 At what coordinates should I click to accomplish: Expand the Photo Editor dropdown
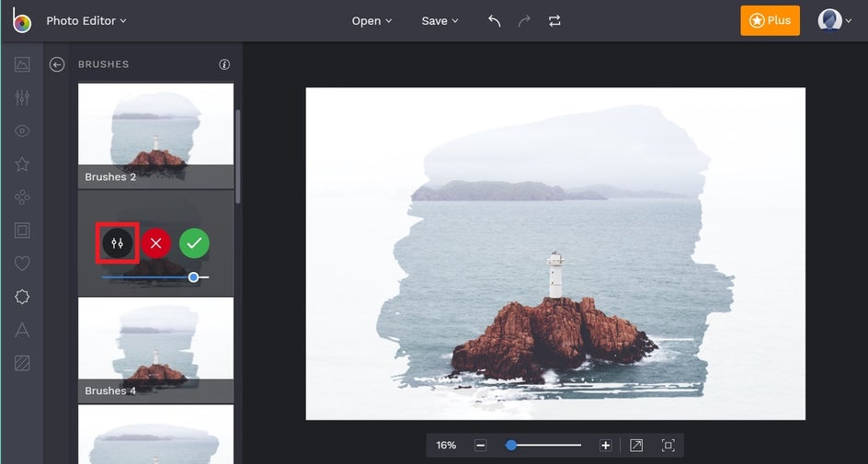tap(86, 20)
